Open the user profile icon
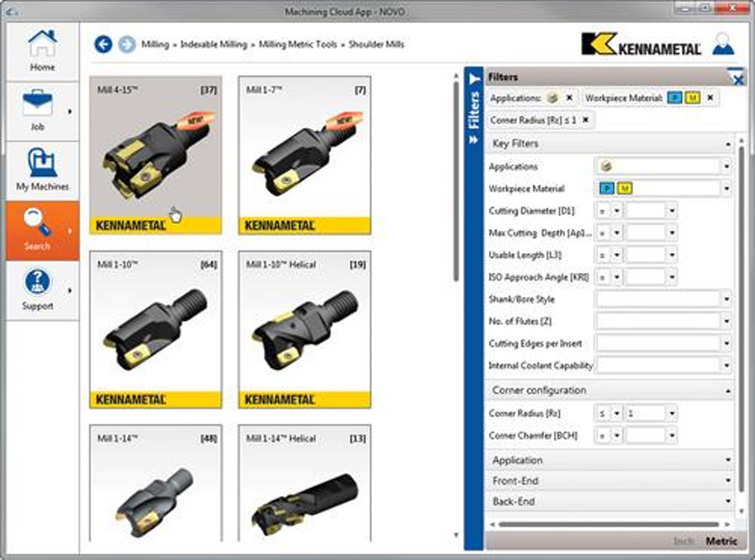 [723, 44]
